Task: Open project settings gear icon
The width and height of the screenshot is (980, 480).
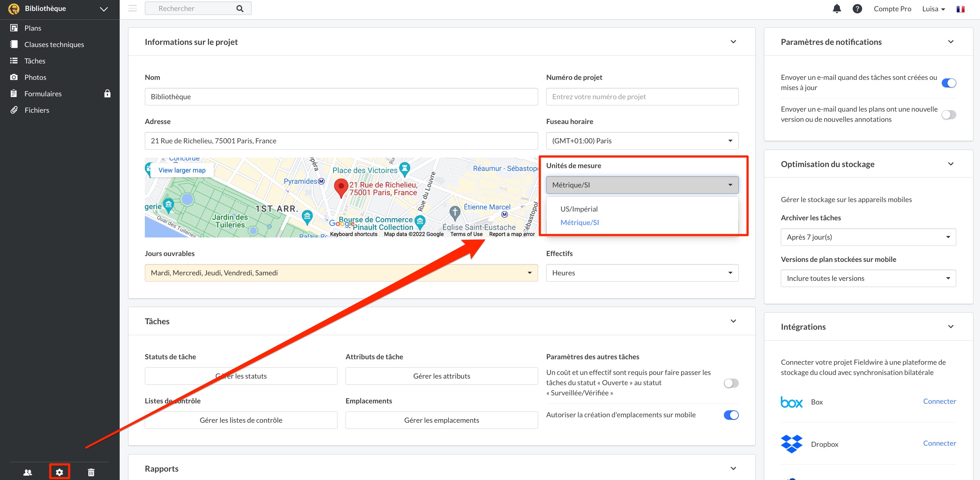Action: pos(59,472)
